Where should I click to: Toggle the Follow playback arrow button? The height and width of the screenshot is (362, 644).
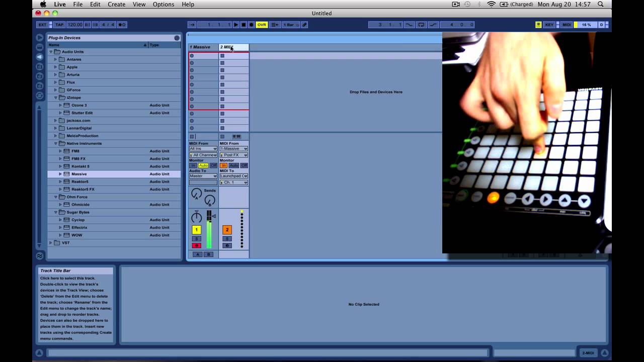pos(192,25)
